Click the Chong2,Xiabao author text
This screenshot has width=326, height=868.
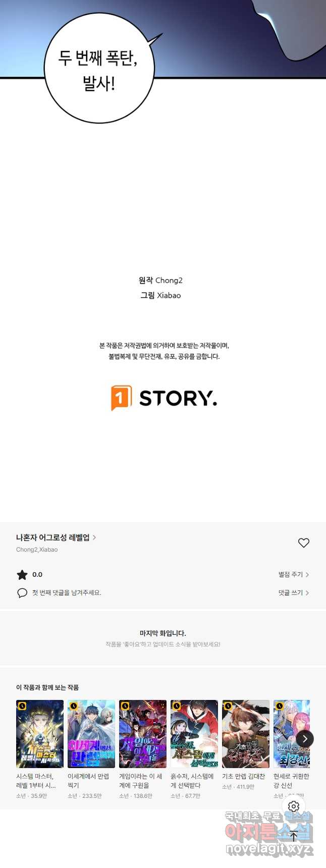pos(37,550)
